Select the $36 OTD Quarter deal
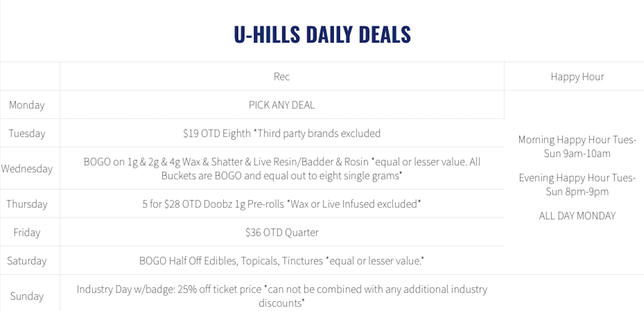Viewport: 644px width, 311px height. coord(282,232)
